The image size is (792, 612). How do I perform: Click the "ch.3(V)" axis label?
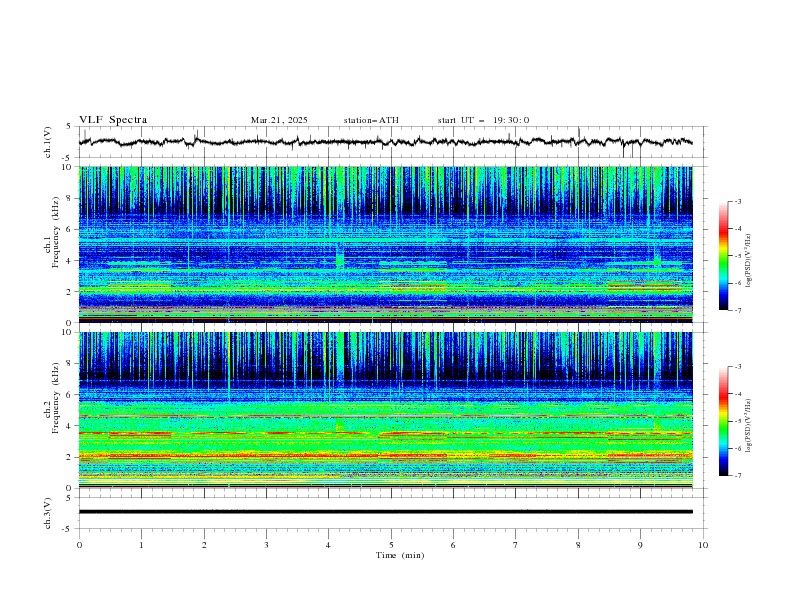point(48,513)
